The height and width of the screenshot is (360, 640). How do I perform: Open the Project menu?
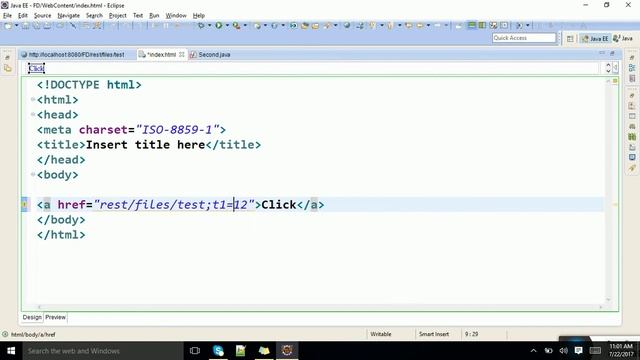click(x=118, y=16)
